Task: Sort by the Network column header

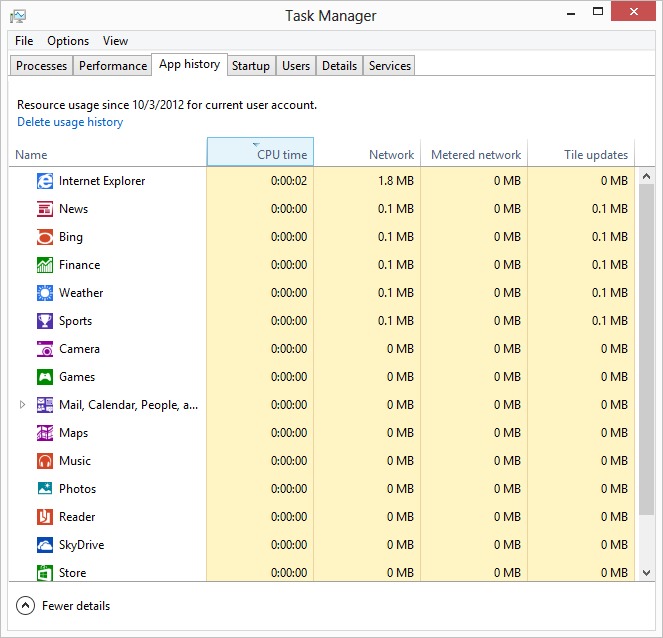Action: pyautogui.click(x=367, y=154)
